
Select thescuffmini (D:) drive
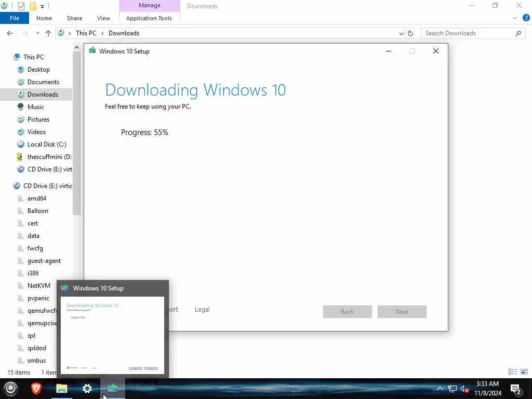49,157
